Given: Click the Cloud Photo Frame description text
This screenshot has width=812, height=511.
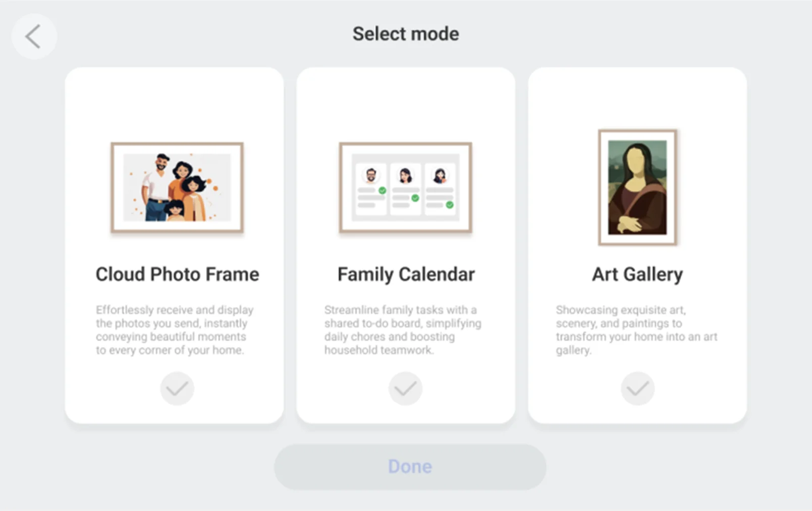Looking at the screenshot, I should pos(174,330).
